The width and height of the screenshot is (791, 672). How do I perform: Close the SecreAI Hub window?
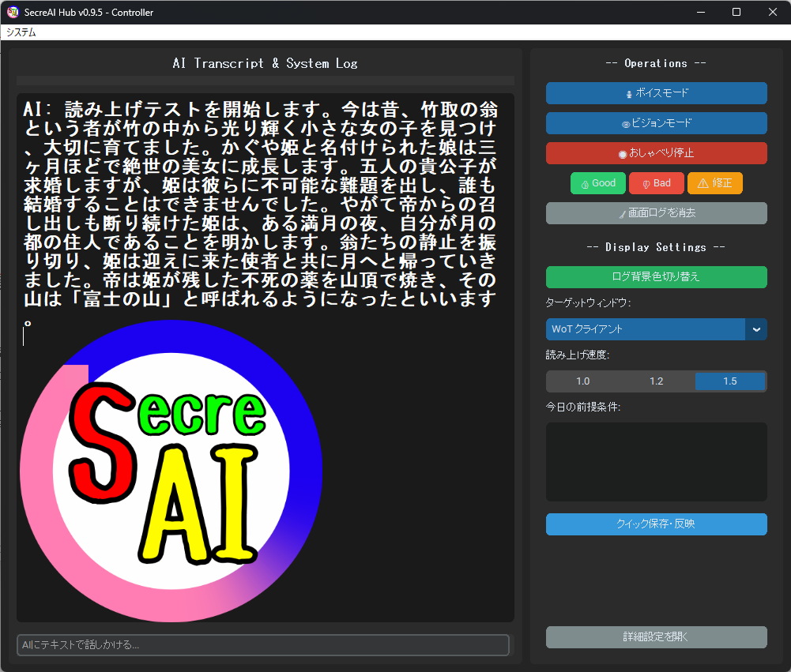(x=772, y=12)
